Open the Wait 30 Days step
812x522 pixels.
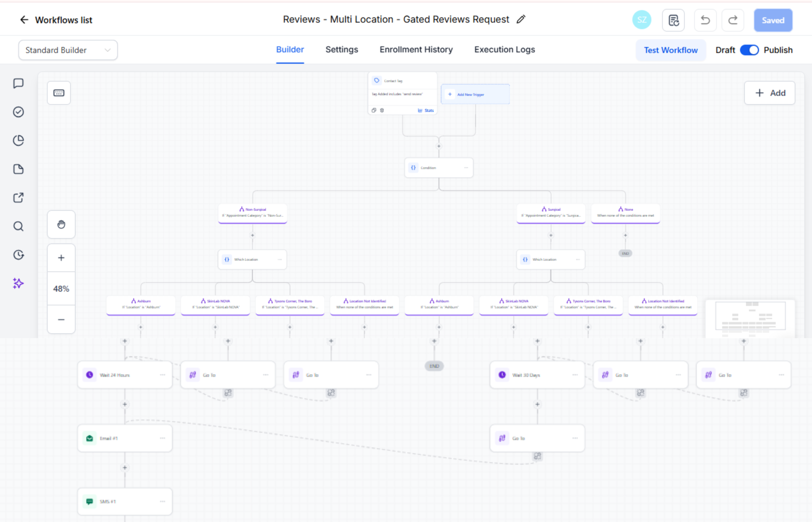pos(537,375)
